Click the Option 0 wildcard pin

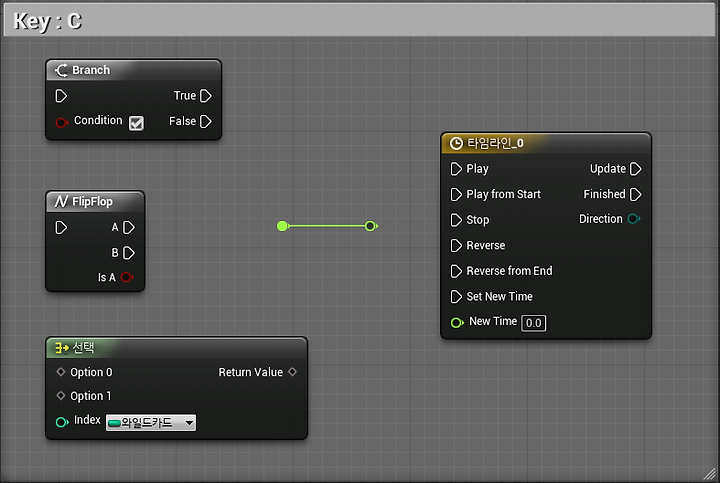pos(61,372)
